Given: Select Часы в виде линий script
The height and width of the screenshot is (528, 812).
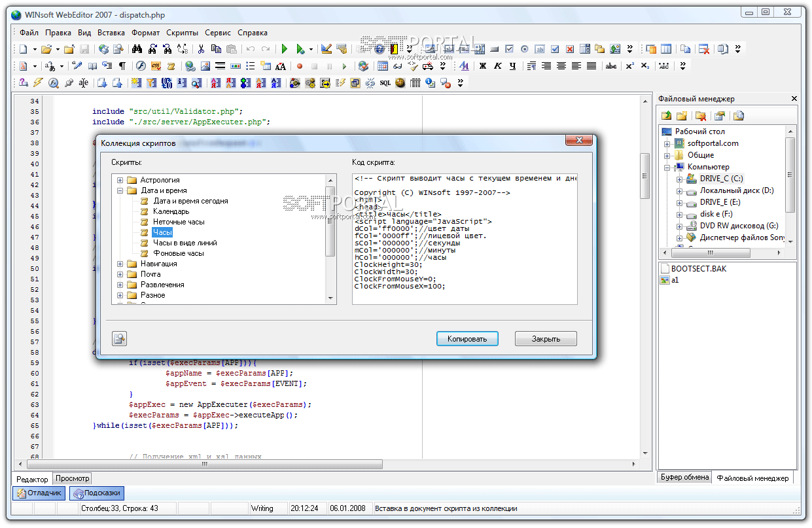Looking at the screenshot, I should [185, 243].
